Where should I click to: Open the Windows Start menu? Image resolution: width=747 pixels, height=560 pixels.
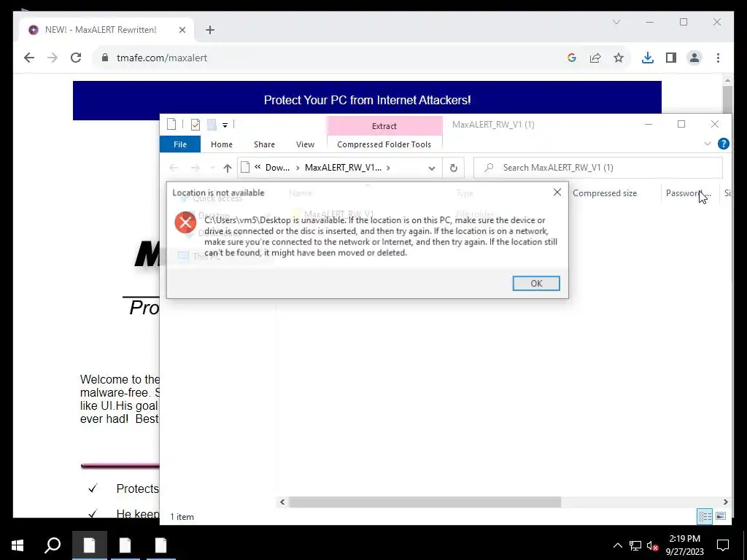pyautogui.click(x=18, y=545)
